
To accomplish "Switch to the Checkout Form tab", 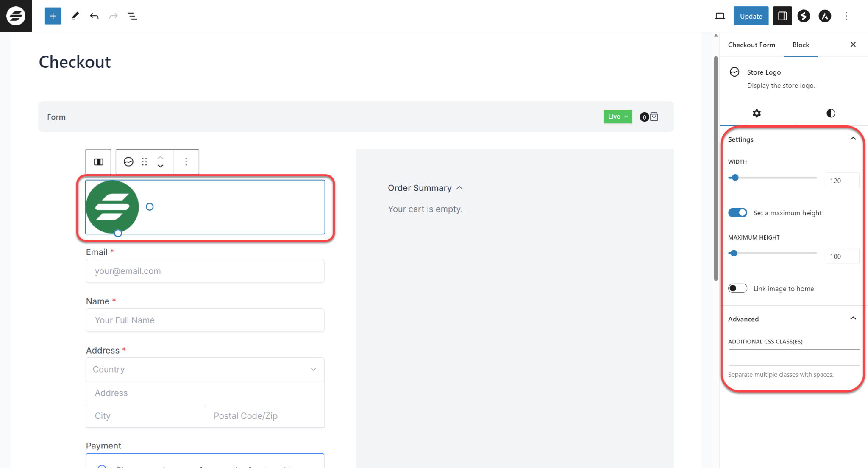I will (x=751, y=45).
